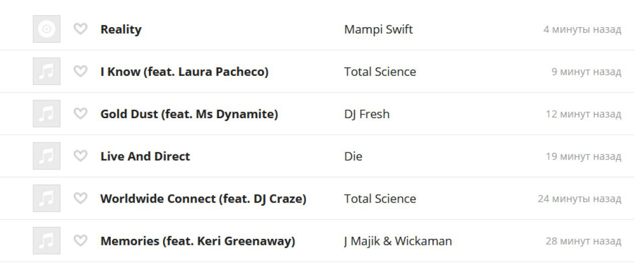Toggle the heart for Gold Dust

pyautogui.click(x=80, y=114)
